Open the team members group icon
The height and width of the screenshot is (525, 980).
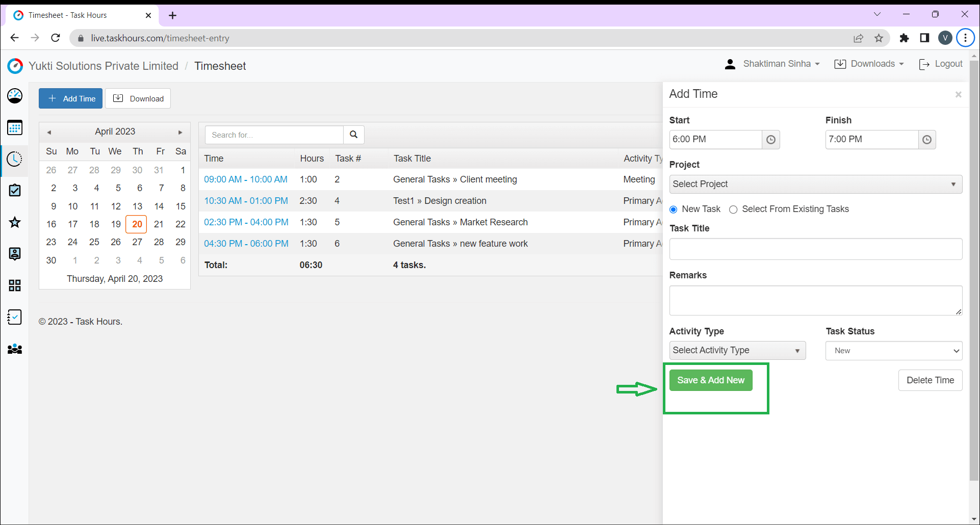15,349
